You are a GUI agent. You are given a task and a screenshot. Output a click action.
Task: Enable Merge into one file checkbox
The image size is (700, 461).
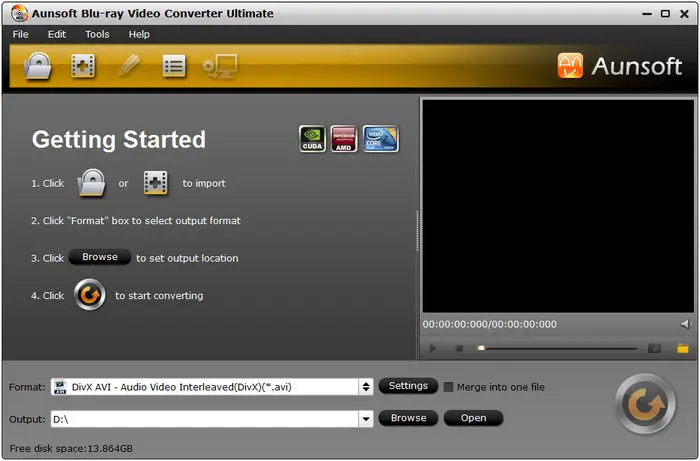click(448, 387)
